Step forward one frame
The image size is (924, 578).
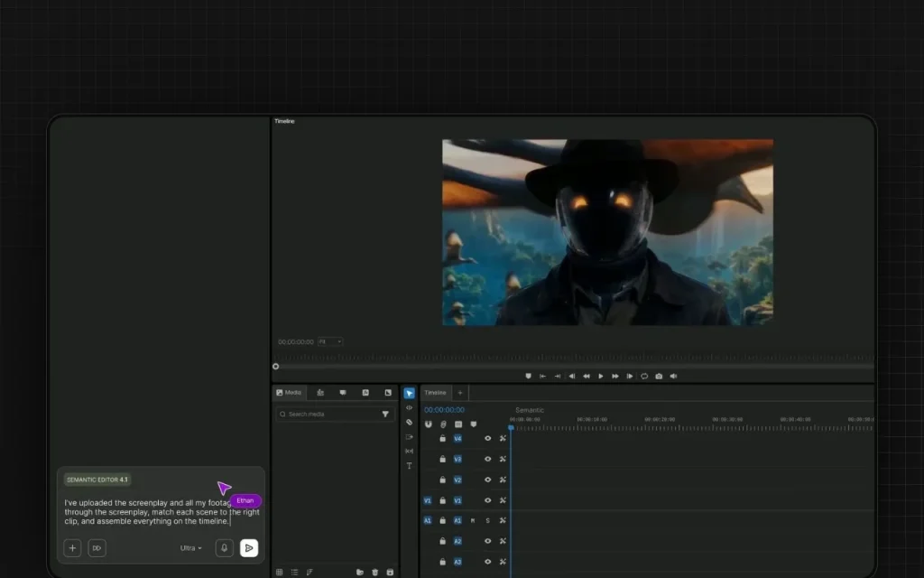pyautogui.click(x=629, y=377)
